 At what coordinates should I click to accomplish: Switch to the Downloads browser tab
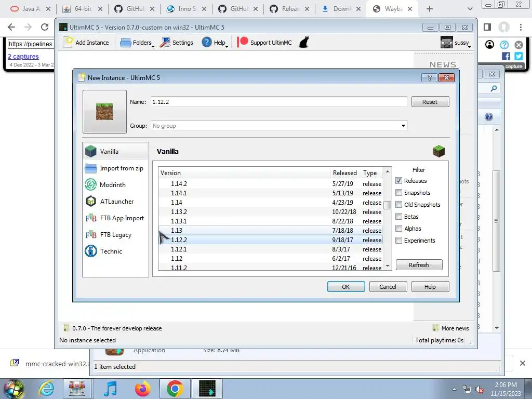click(341, 9)
